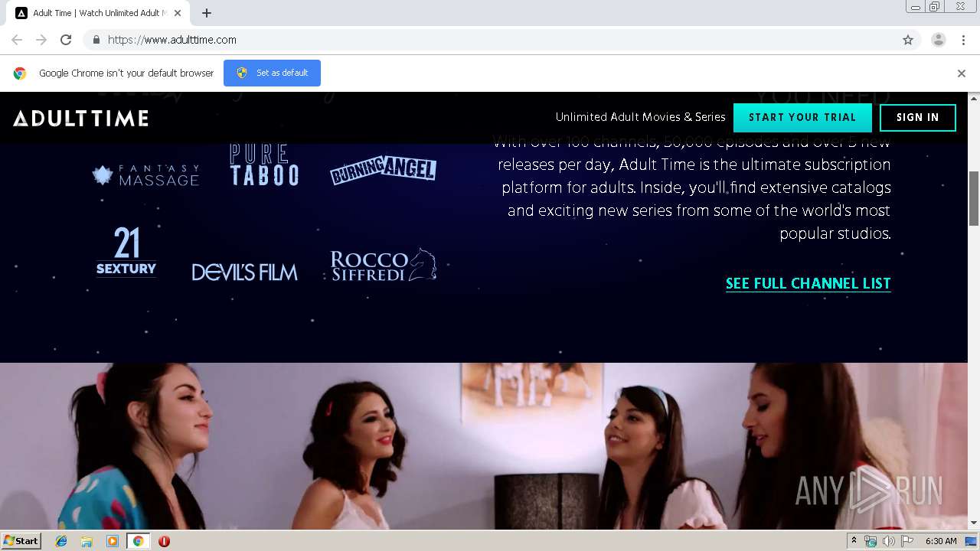Screen dimensions: 980x551
Task: Show hidden system tray icons
Action: coord(854,541)
